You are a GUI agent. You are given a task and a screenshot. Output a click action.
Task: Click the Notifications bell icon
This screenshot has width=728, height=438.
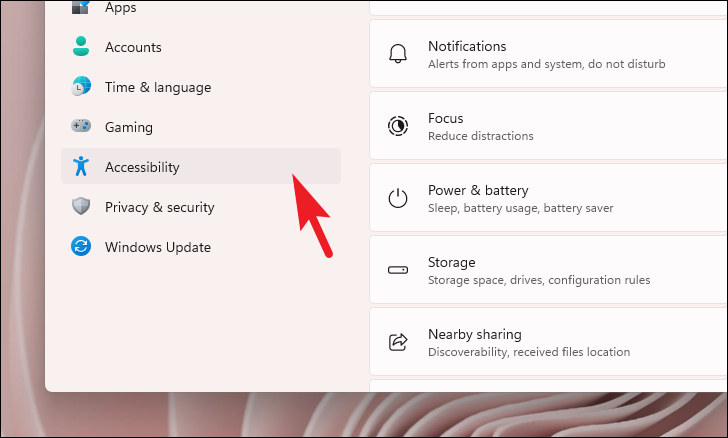coord(398,54)
